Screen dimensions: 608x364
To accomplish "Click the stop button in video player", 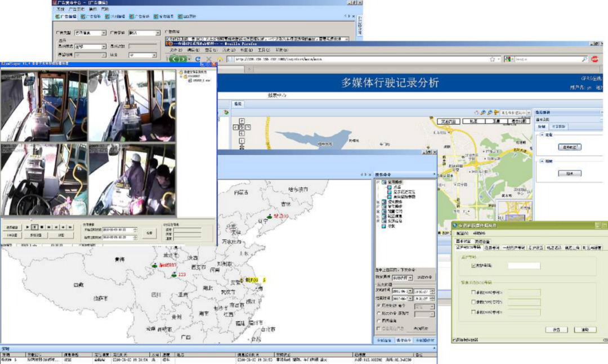I will point(42,227).
